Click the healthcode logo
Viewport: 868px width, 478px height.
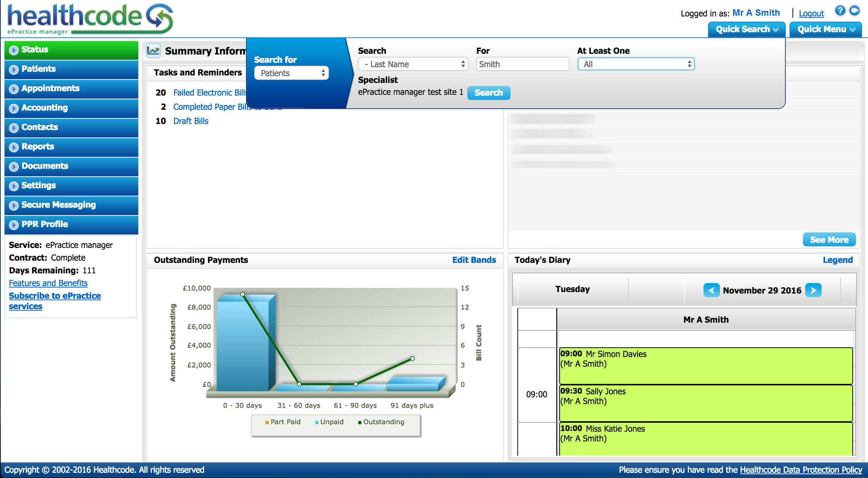[90, 19]
